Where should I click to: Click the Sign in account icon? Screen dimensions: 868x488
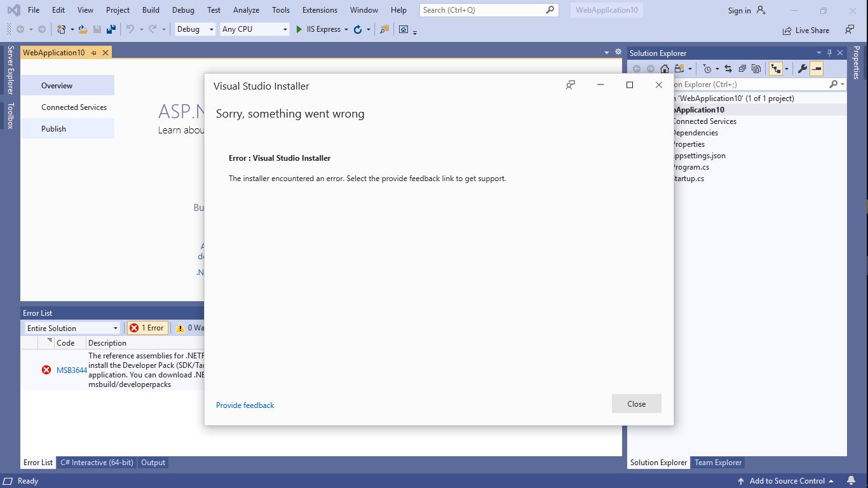[x=761, y=10]
